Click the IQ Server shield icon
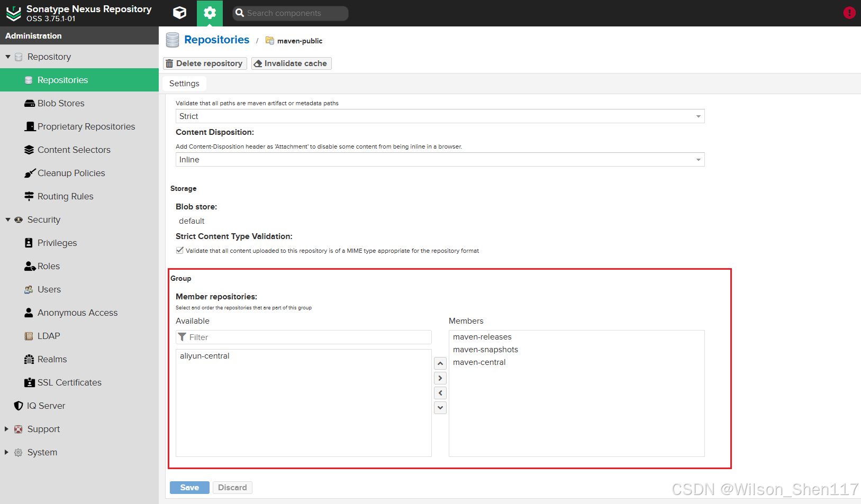Screen dimensions: 861x504 click(19, 406)
